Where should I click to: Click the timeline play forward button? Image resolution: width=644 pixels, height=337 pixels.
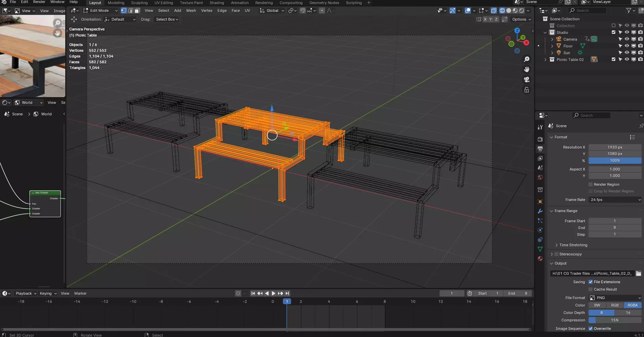point(273,293)
